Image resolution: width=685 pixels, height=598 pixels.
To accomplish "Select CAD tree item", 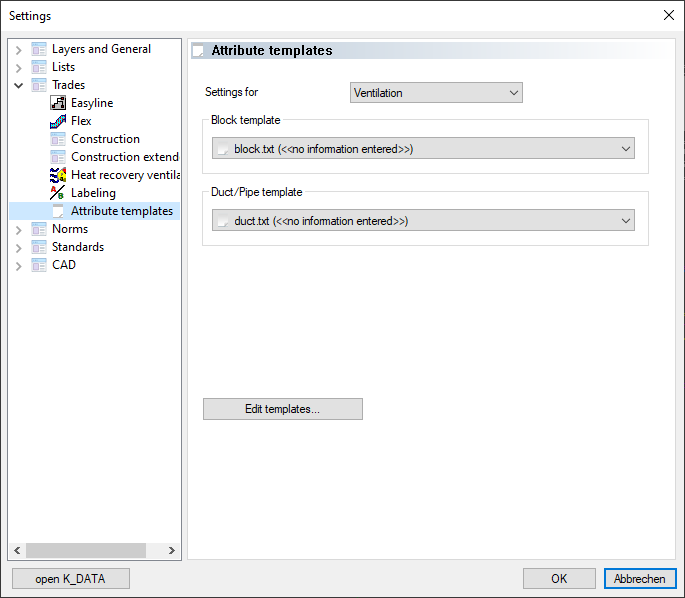I will coord(64,265).
